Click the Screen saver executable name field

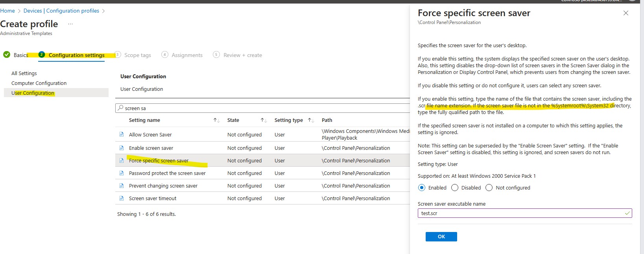[x=525, y=213]
